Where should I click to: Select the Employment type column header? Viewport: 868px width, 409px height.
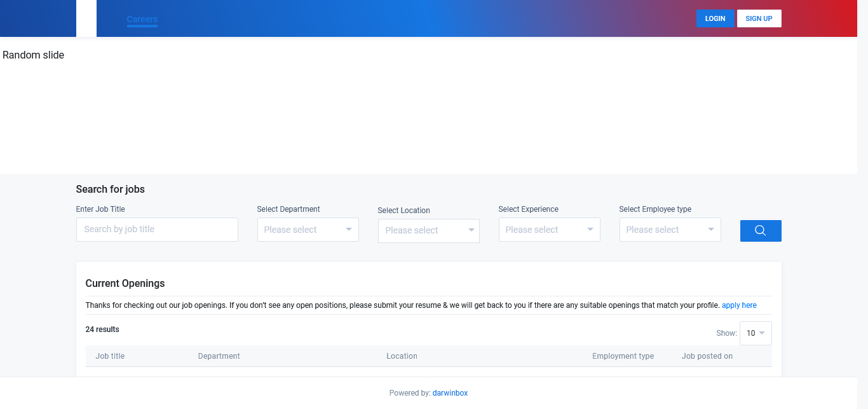(x=623, y=356)
